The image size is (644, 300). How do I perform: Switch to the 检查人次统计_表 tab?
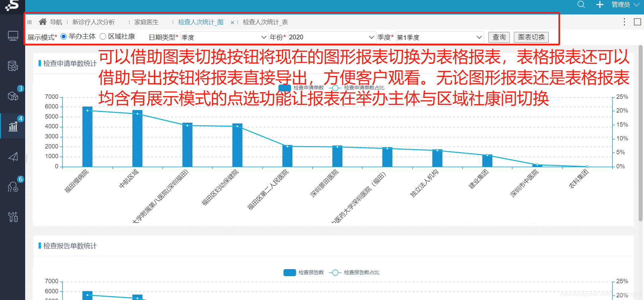pos(265,22)
